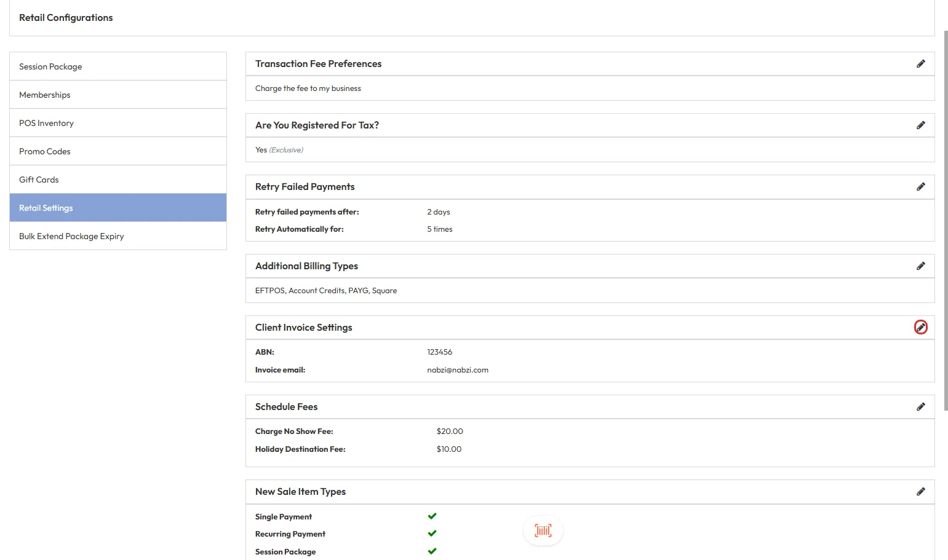The width and height of the screenshot is (948, 560).
Task: Select POS Inventory menu item
Action: click(x=46, y=123)
